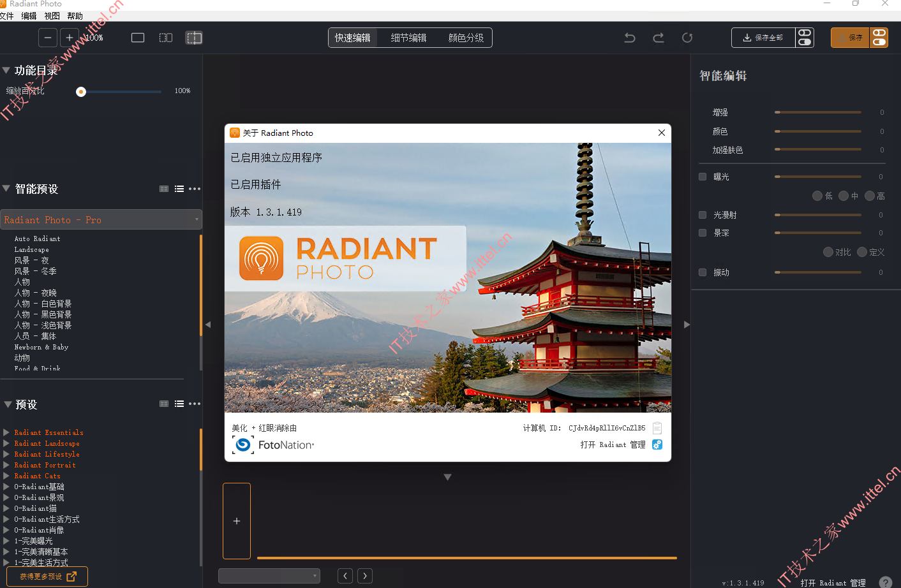Select the Auto Radiant smart preset
Image resolution: width=901 pixels, height=588 pixels.
[x=38, y=239]
